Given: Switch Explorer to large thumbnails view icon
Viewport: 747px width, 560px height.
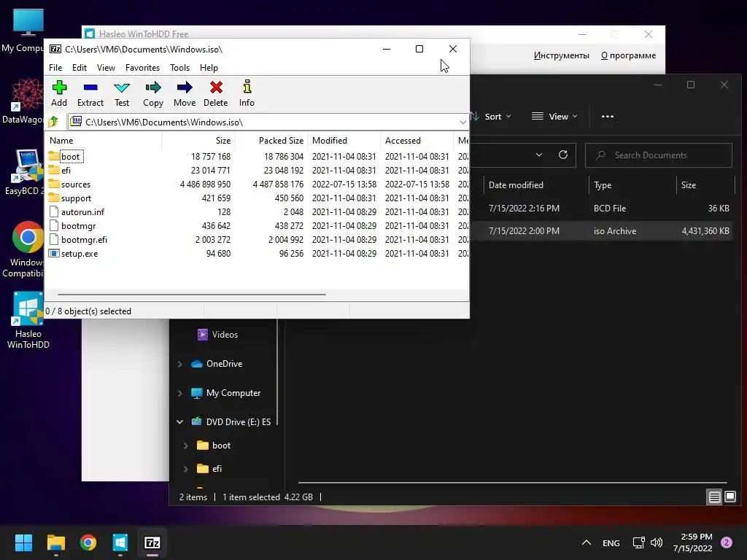Looking at the screenshot, I should pyautogui.click(x=730, y=497).
